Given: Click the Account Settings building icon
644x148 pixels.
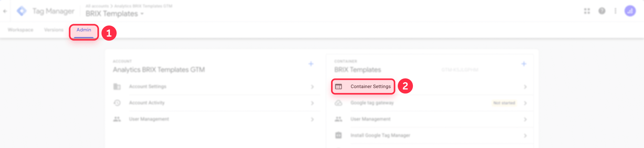Looking at the screenshot, I should 117,87.
